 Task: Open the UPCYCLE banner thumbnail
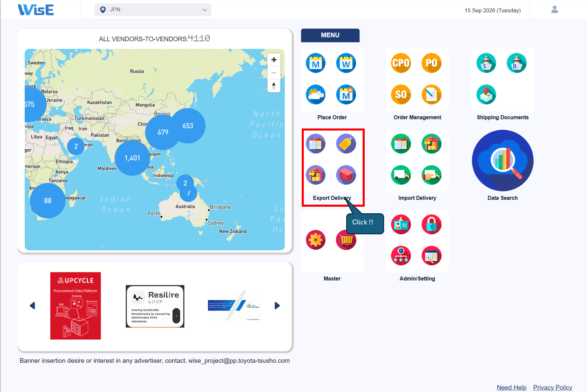pyautogui.click(x=75, y=306)
